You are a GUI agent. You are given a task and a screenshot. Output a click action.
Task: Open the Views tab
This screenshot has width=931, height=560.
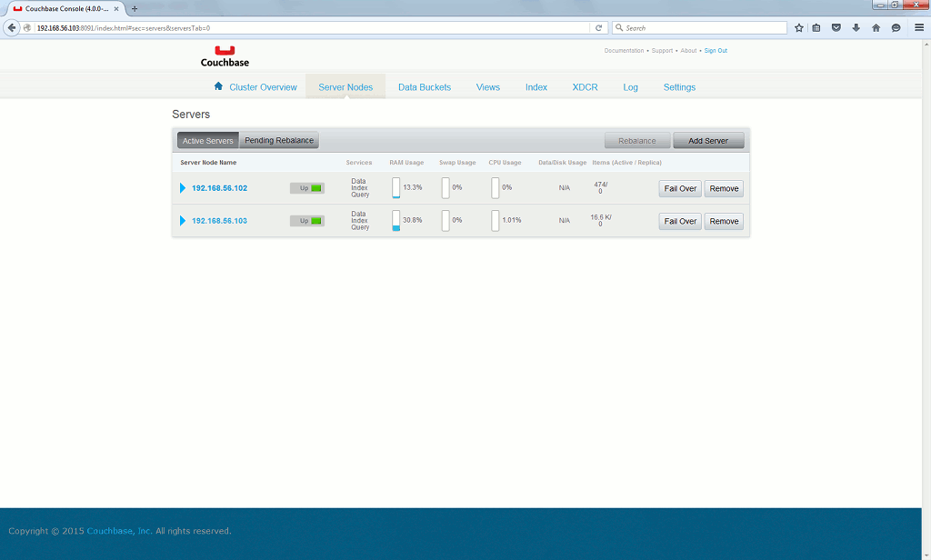[488, 87]
